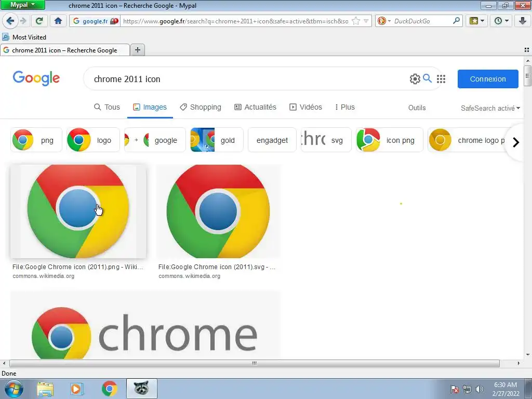The image size is (532, 399).
Task: Click the Mypal raccoon taskbar button
Action: pyautogui.click(x=141, y=389)
